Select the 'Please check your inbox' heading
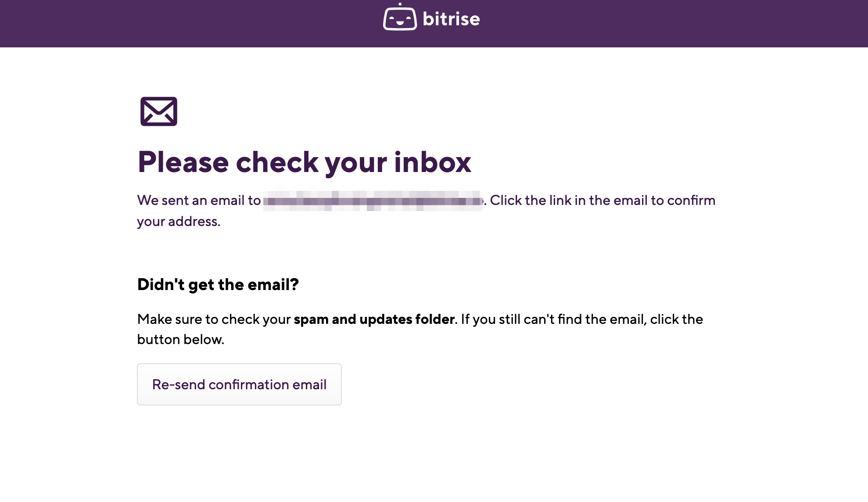 (x=304, y=162)
